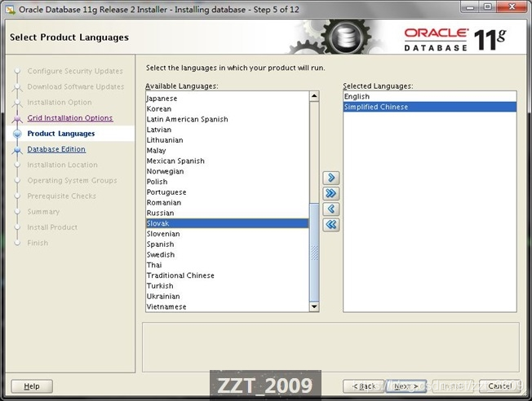532x401 pixels.
Task: Select English in Selected Languages
Action: pos(430,97)
